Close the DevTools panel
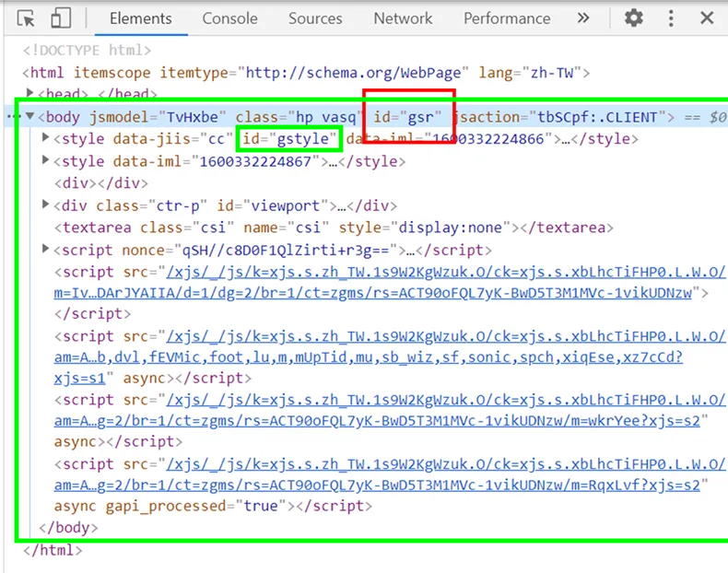This screenshot has height=573, width=728. click(x=707, y=18)
